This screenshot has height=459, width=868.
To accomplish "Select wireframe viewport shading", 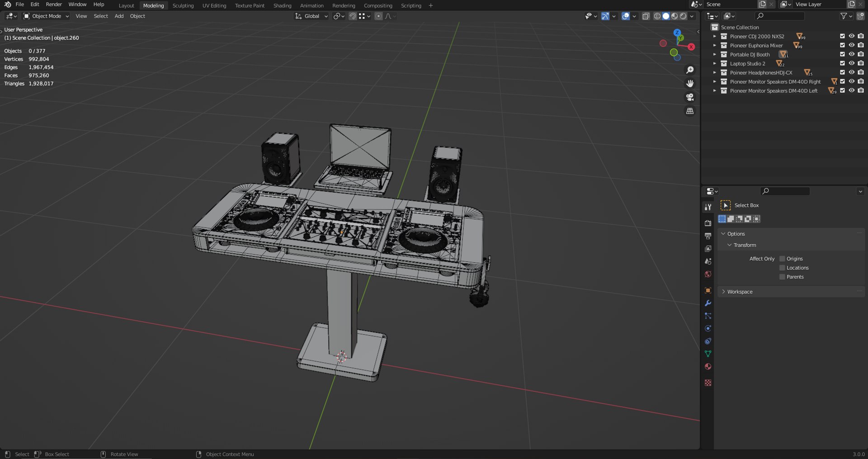I will point(657,16).
